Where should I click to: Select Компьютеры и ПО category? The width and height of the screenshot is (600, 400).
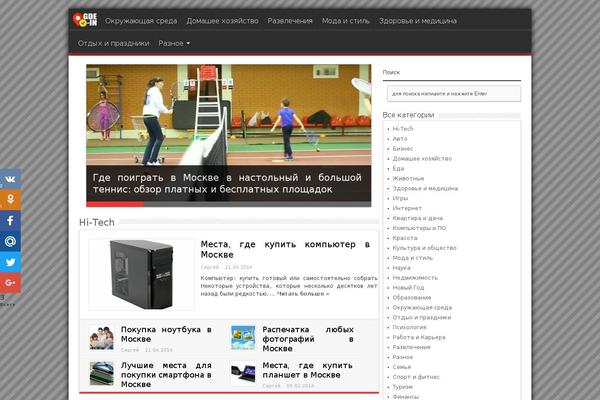pyautogui.click(x=419, y=228)
